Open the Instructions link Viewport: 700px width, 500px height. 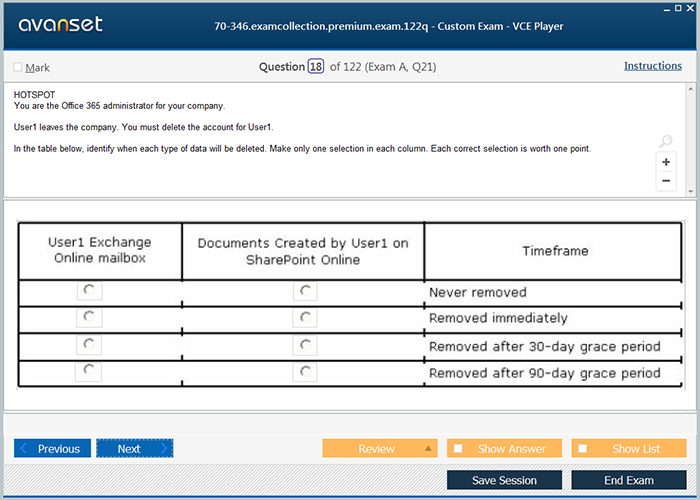[653, 66]
